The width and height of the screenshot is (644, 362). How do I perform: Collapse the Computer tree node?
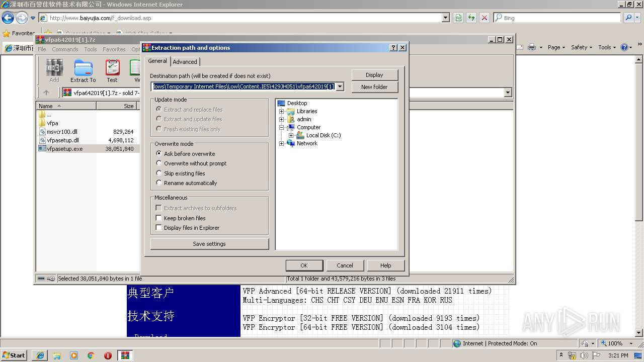(x=282, y=127)
